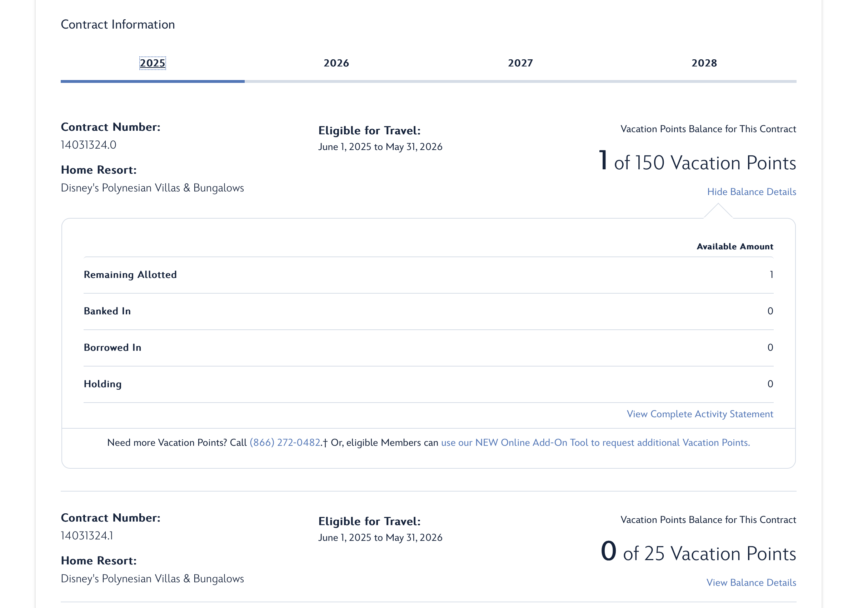868x608 pixels.
Task: Open View Complete Activity Statement link
Action: pyautogui.click(x=700, y=414)
